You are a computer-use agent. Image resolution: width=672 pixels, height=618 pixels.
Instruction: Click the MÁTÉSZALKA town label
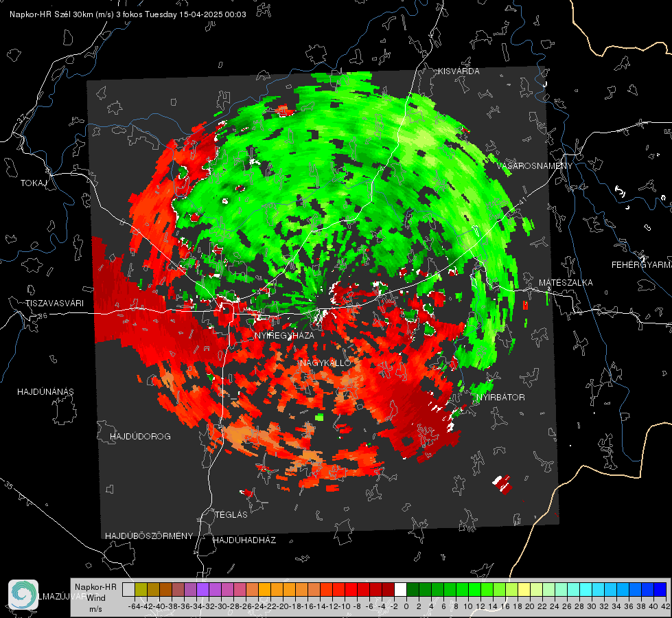point(566,282)
